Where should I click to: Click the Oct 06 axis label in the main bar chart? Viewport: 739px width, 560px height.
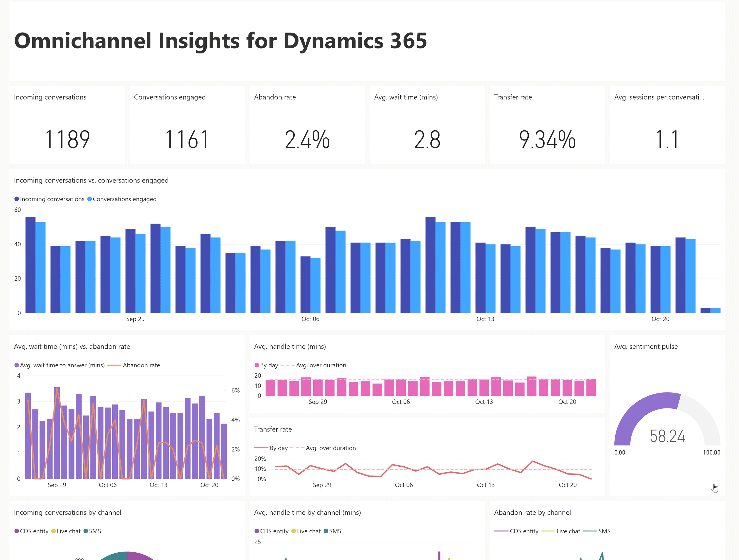click(310, 319)
